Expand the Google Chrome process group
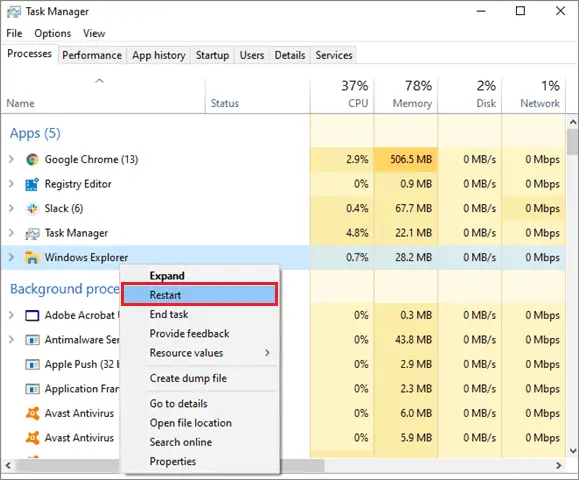The image size is (579, 480). 11,159
